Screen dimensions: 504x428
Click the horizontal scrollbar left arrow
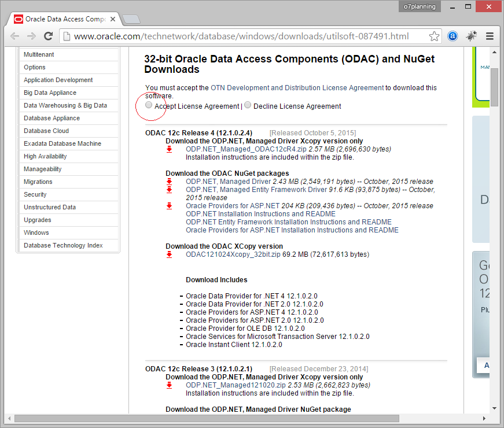pos(9,418)
